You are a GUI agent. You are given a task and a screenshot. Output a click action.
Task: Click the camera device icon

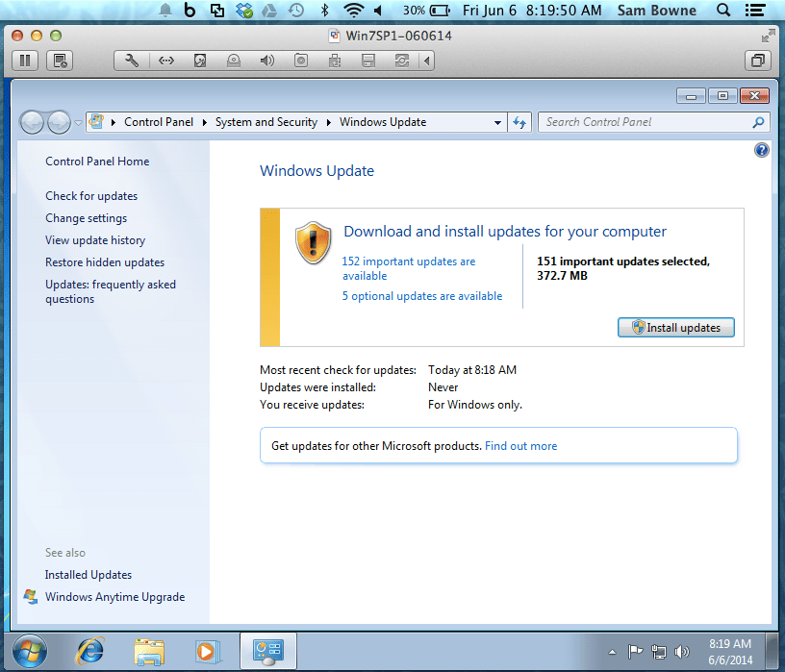point(301,61)
